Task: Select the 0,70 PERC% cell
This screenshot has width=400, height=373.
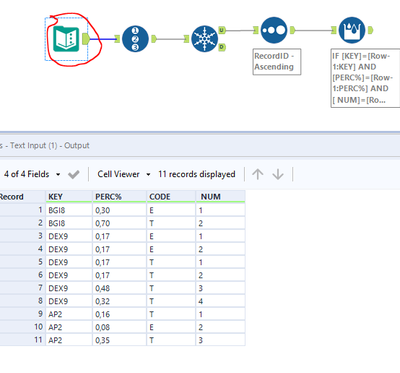Action: point(119,223)
